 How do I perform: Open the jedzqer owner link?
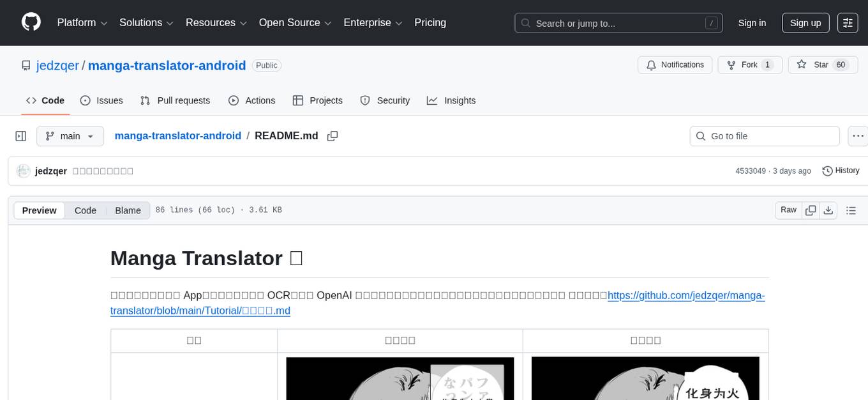tap(57, 65)
